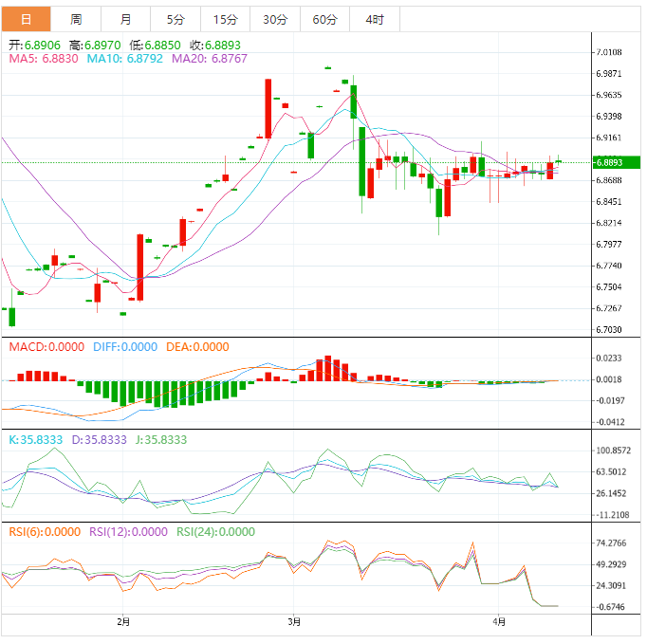Click the -0.6746 RSI axis label

610,607
